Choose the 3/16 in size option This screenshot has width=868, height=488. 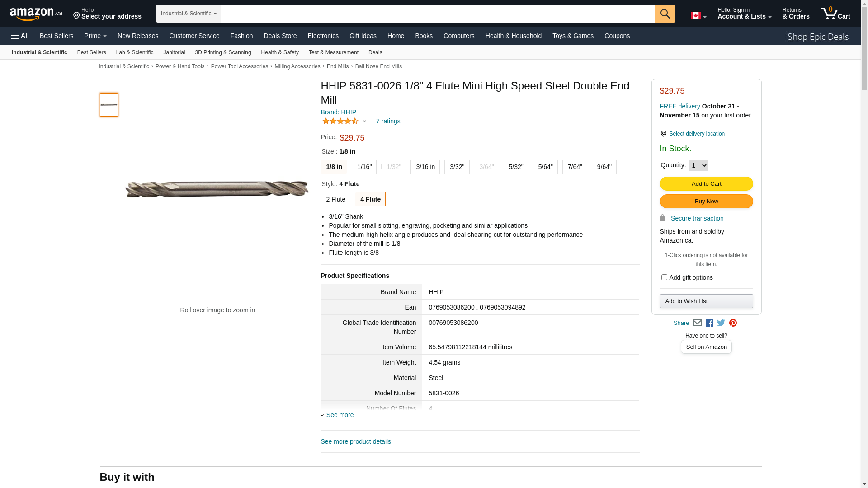[425, 167]
